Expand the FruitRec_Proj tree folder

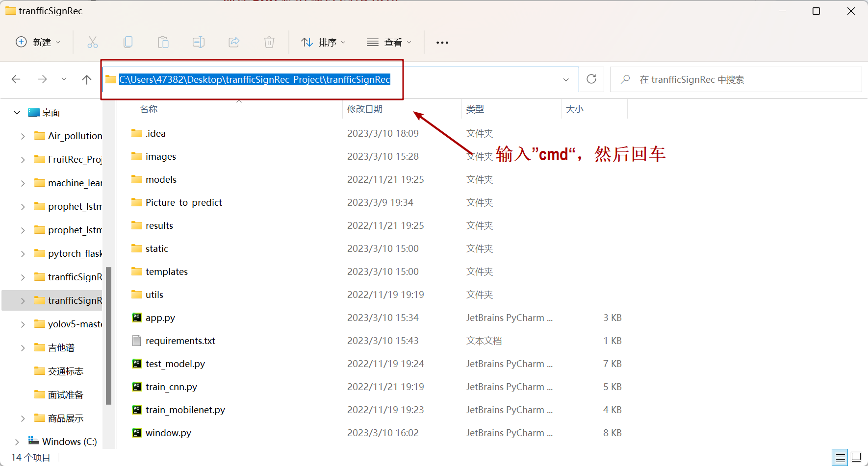coord(23,160)
